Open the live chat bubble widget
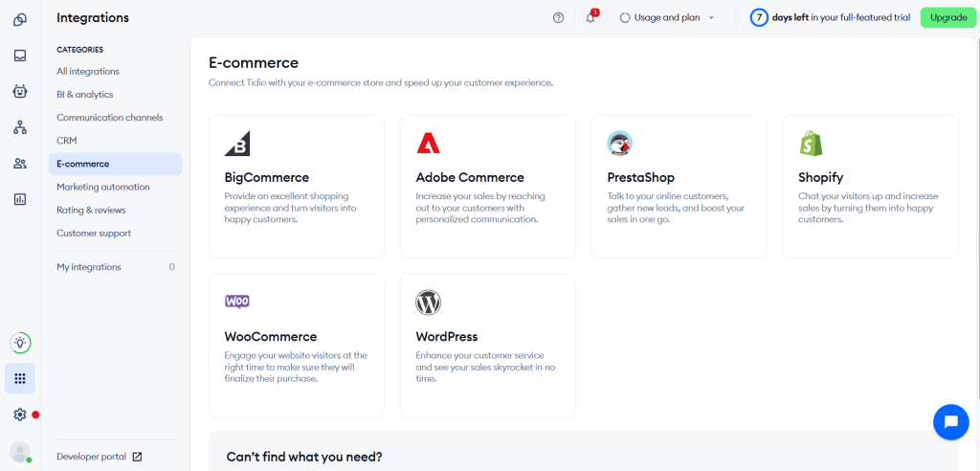 (x=951, y=422)
